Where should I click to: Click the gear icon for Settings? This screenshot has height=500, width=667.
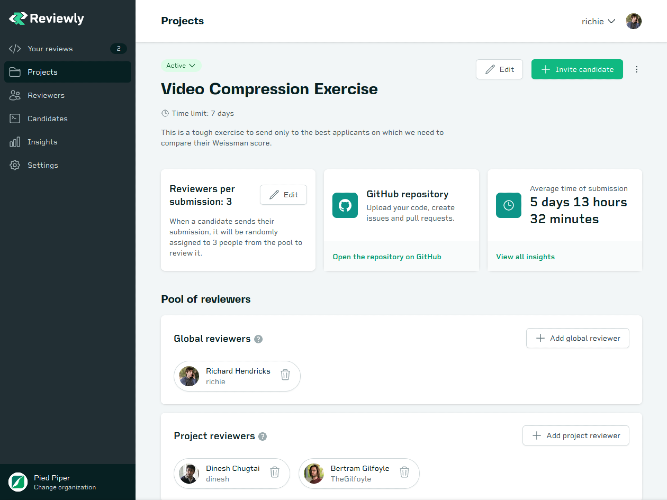point(15,165)
